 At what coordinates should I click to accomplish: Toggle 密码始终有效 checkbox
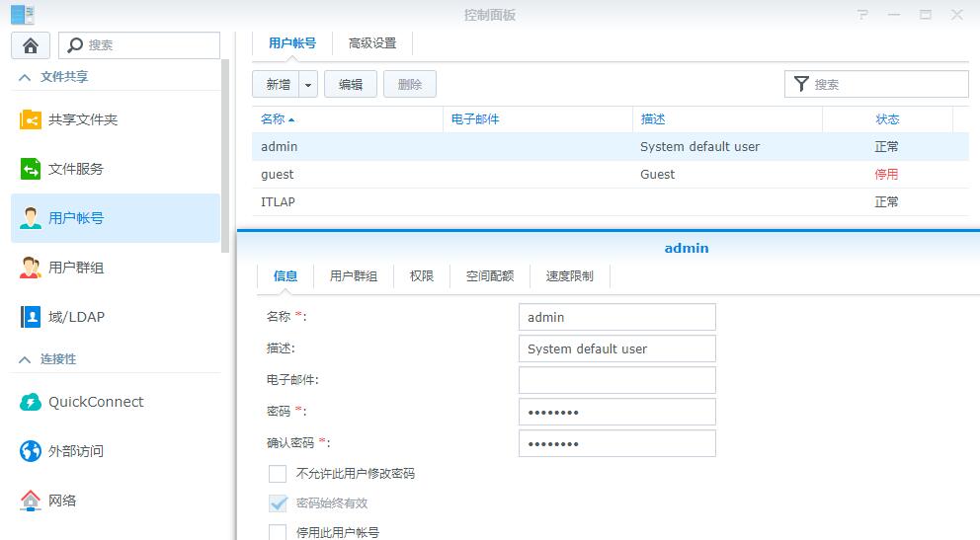pos(278,503)
